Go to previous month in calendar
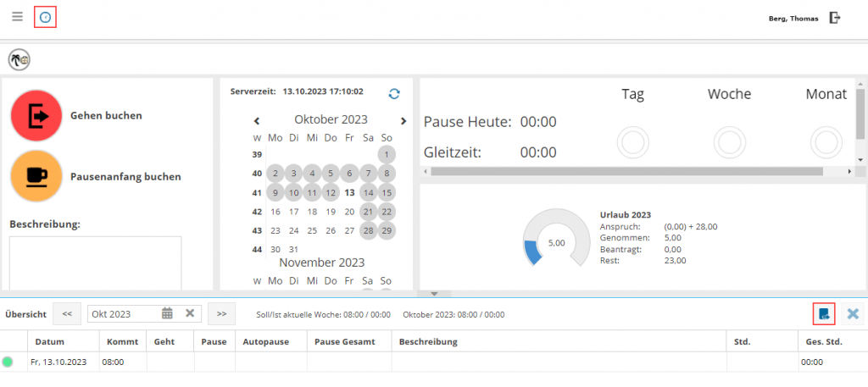This screenshot has height=387, width=868. [257, 121]
